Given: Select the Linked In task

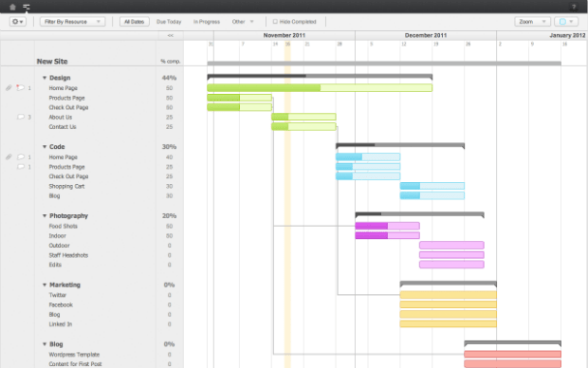Looking at the screenshot, I should pyautogui.click(x=60, y=324).
